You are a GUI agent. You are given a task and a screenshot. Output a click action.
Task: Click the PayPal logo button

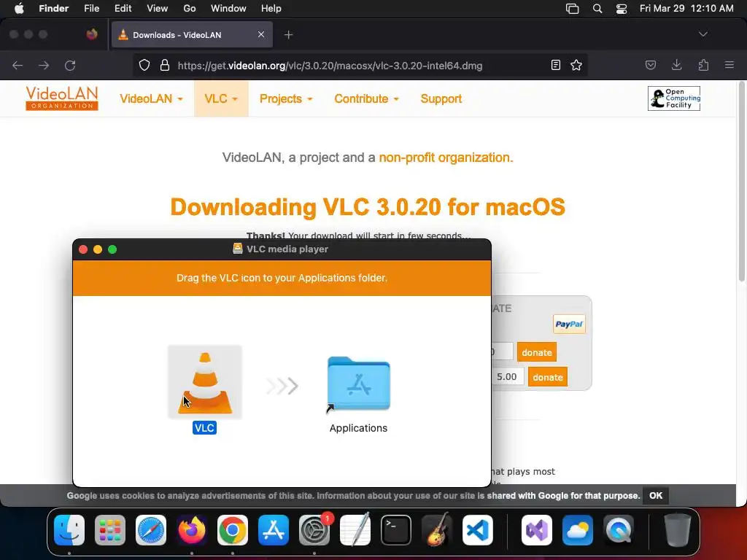click(569, 324)
